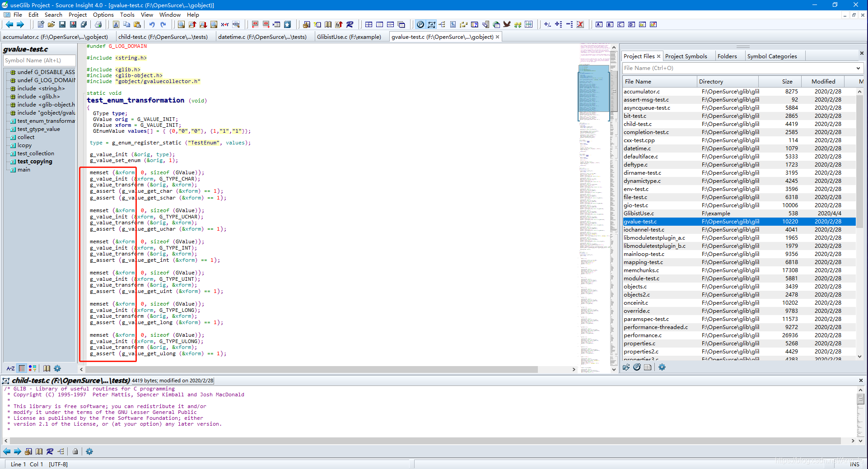Click the File Name search field

click(x=739, y=68)
